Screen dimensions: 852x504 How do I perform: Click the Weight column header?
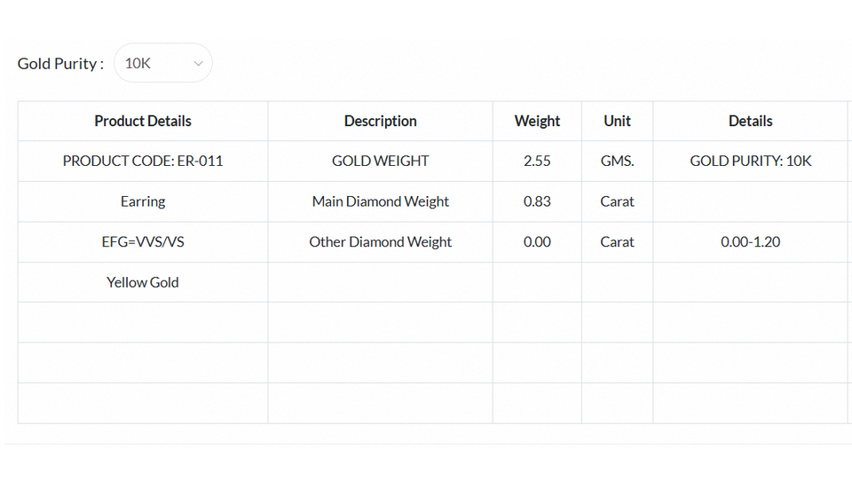click(x=537, y=122)
